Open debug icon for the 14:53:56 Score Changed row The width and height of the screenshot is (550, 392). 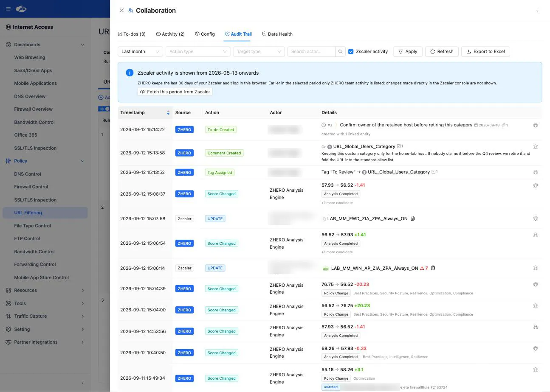[535, 327]
